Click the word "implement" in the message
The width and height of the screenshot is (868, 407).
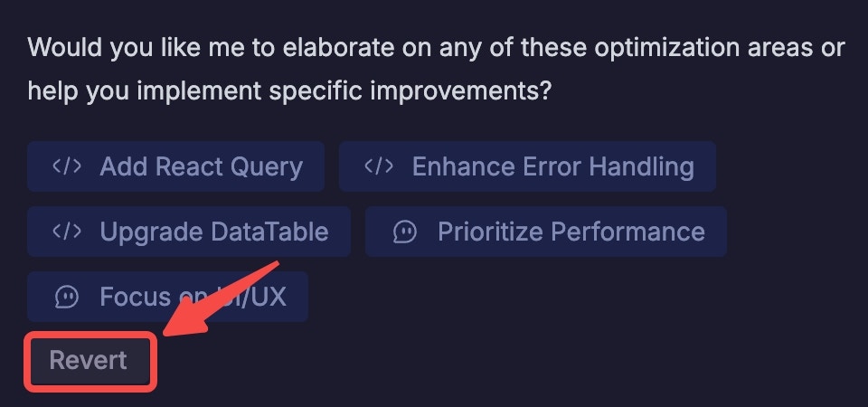point(199,92)
